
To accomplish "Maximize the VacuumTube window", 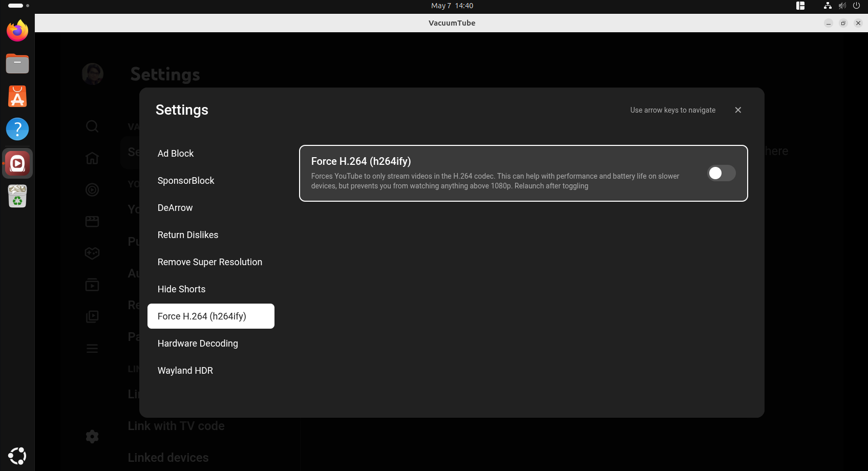I will point(843,23).
